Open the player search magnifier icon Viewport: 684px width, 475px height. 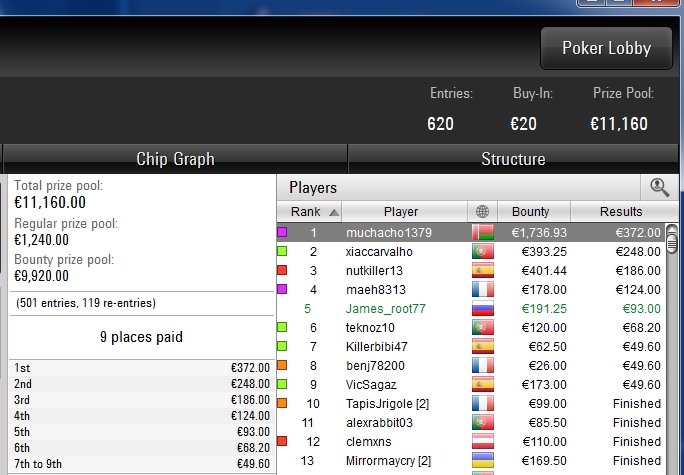[659, 188]
